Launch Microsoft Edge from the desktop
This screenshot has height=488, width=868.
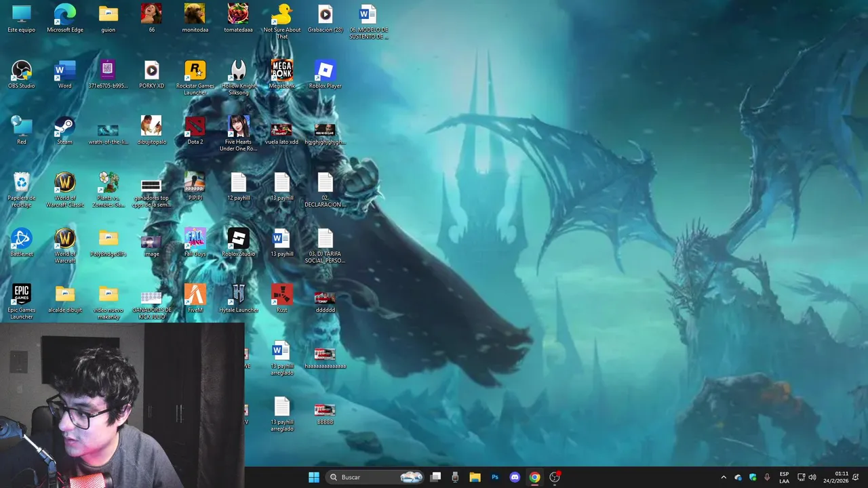click(65, 18)
